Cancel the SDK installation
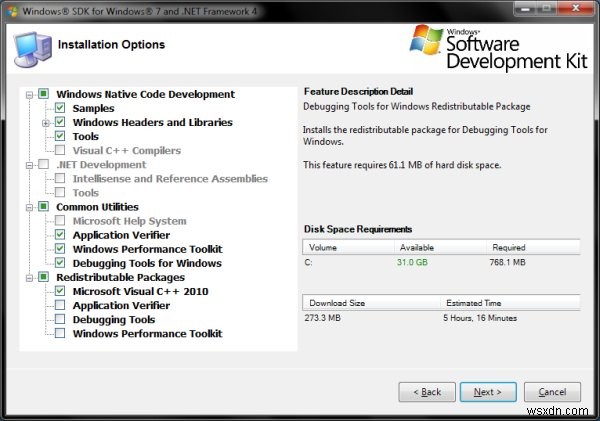The height and width of the screenshot is (421, 600). [552, 392]
